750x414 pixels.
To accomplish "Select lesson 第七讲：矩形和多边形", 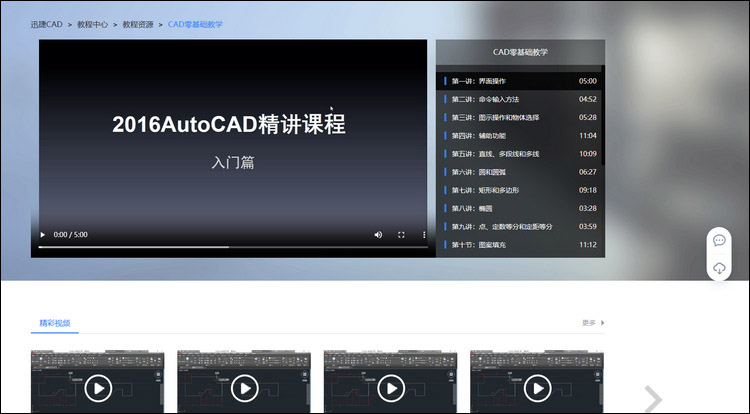I will [x=520, y=190].
